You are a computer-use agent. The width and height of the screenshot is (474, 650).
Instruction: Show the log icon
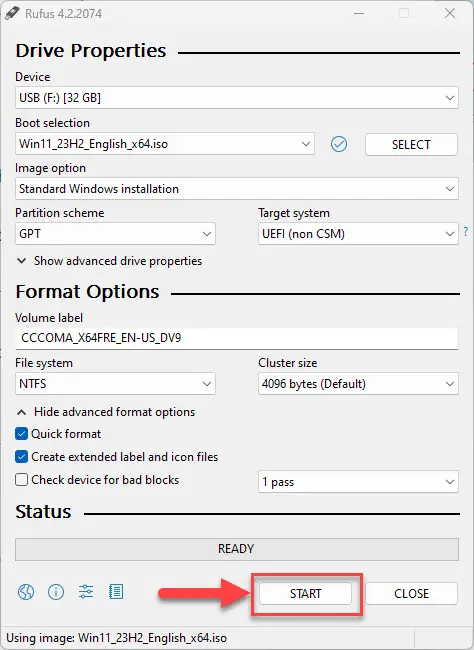pyautogui.click(x=116, y=592)
